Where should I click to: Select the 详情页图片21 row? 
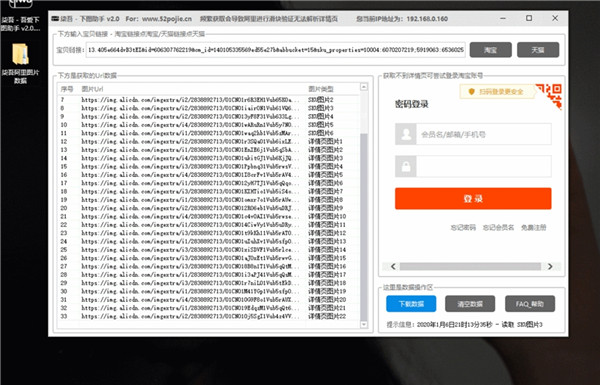point(209,308)
